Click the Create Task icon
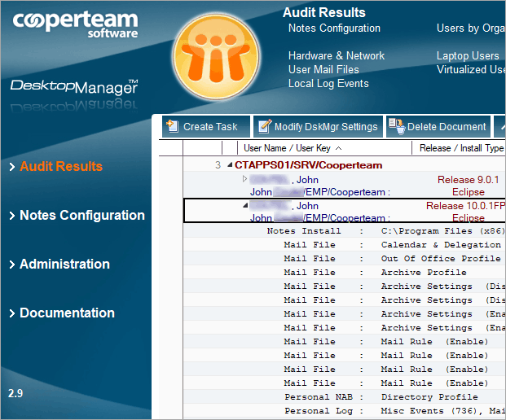Image resolution: width=506 pixels, height=420 pixels. [x=172, y=126]
